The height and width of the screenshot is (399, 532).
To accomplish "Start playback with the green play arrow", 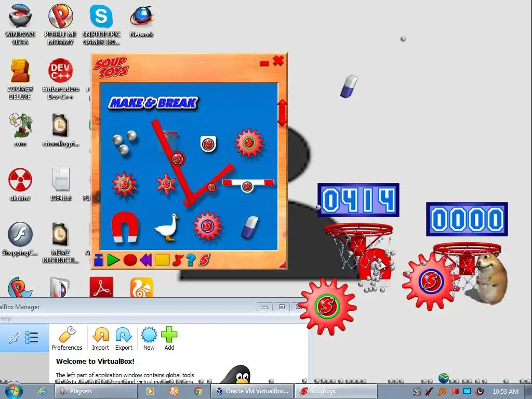I will click(113, 260).
